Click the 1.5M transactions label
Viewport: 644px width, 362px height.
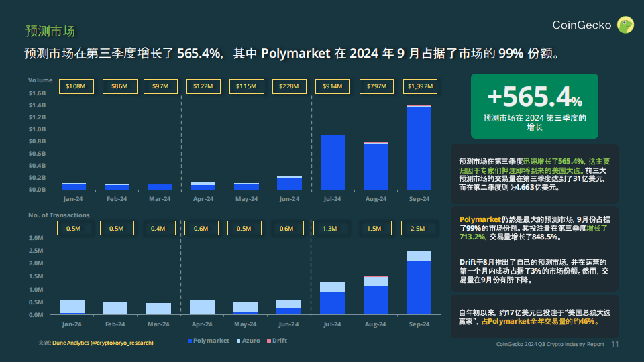tap(374, 228)
